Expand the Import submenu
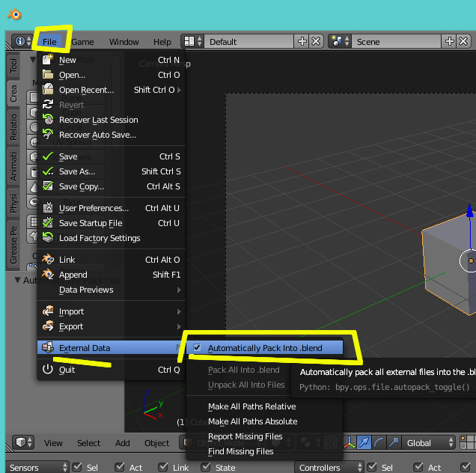476x473 pixels. coord(111,312)
